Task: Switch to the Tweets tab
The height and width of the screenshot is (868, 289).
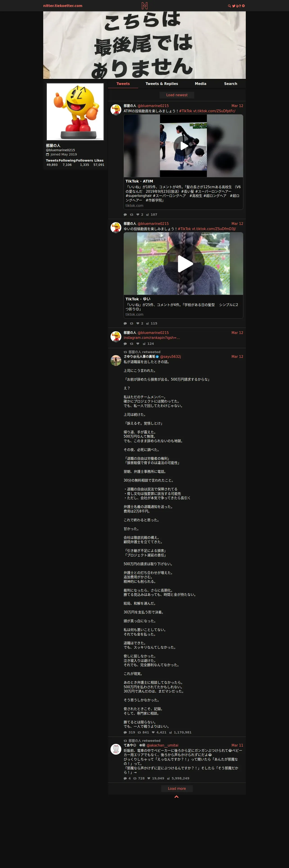Action: coord(123,84)
